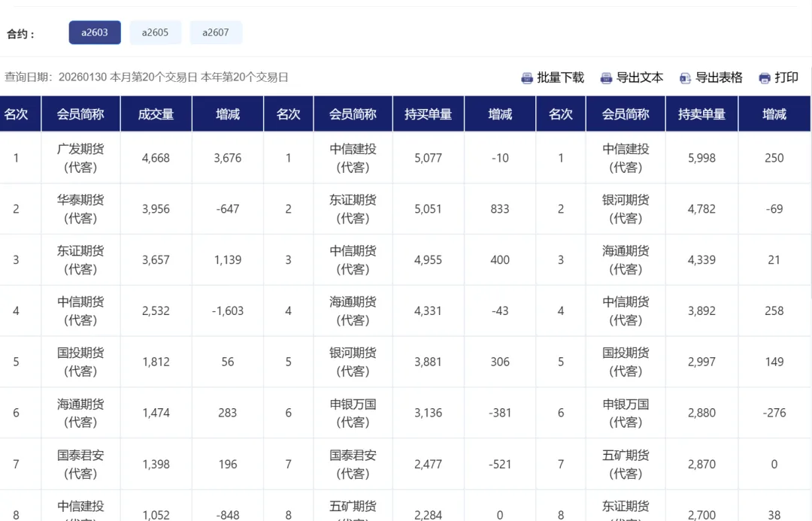Screen dimensions: 812x521
Task: Click long position change 833
Action: [500, 209]
